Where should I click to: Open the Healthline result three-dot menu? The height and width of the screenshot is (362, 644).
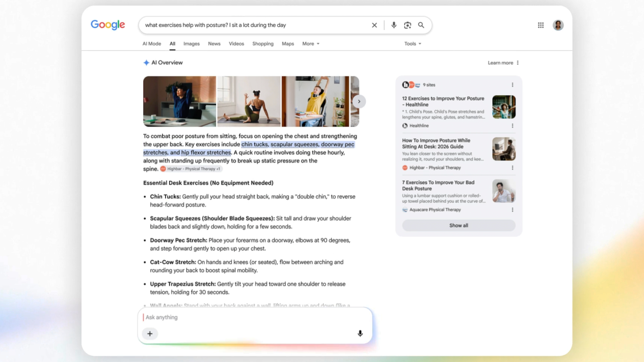512,126
